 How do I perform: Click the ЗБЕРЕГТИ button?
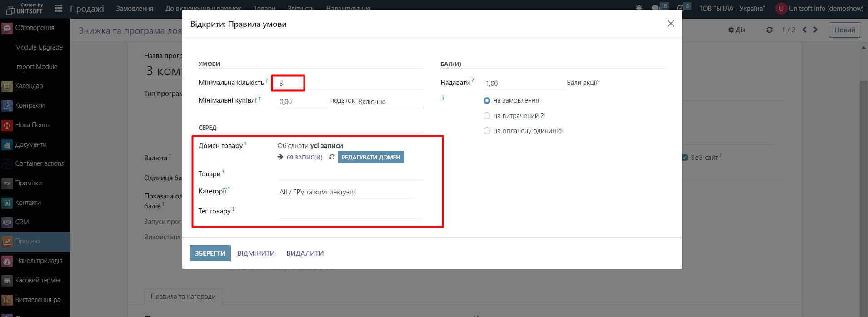pyautogui.click(x=210, y=253)
